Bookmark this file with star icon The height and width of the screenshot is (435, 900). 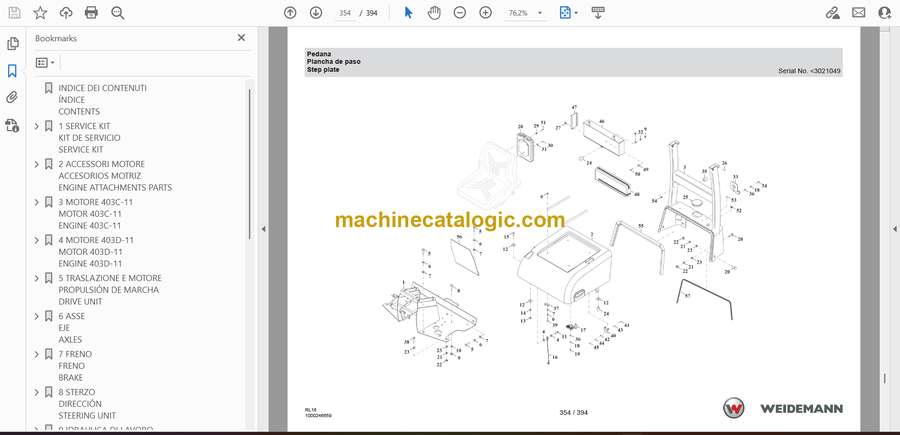click(x=40, y=13)
